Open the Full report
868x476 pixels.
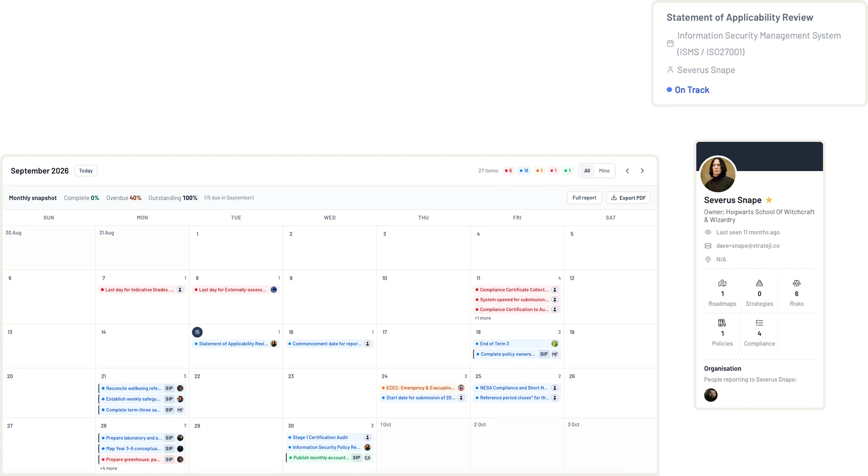584,198
